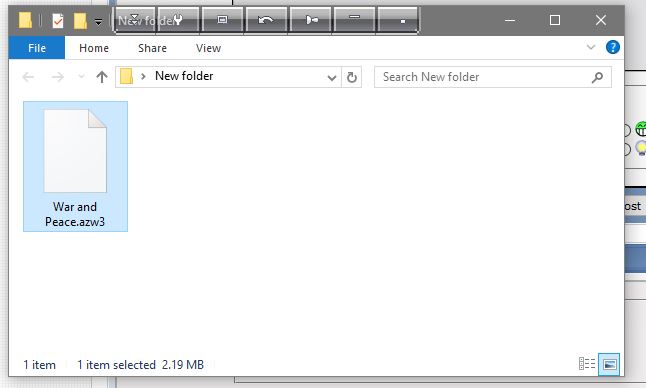Open the File menu tab

coord(37,48)
